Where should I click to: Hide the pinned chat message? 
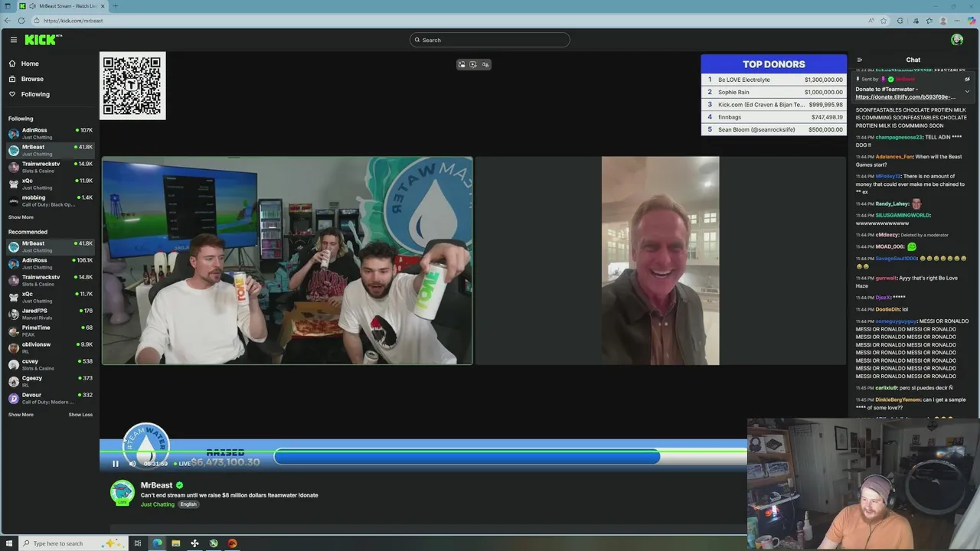[x=967, y=79]
